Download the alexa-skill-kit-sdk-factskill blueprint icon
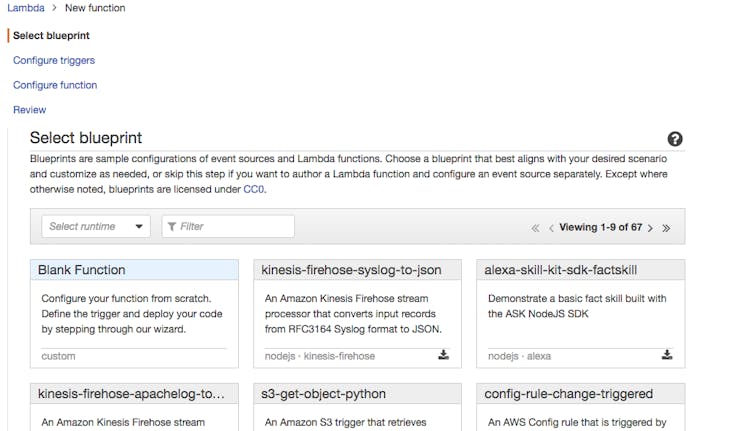740x431 pixels. [x=666, y=355]
